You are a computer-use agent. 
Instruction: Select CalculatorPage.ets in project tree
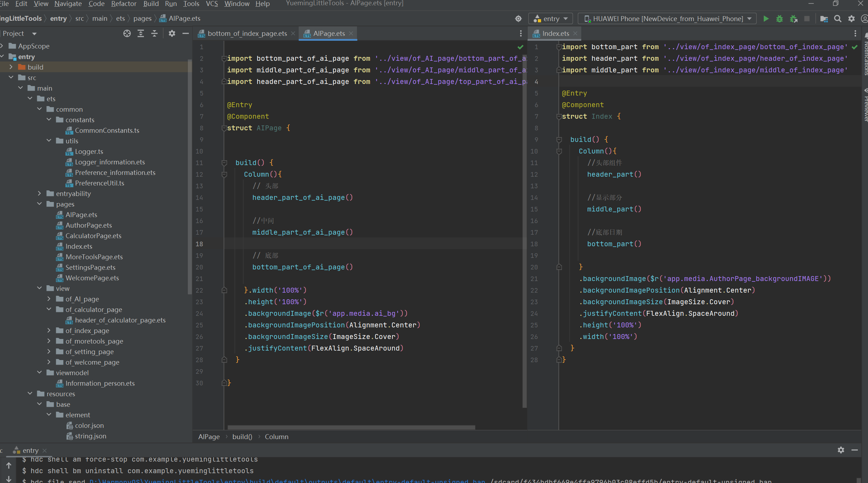[x=93, y=236]
